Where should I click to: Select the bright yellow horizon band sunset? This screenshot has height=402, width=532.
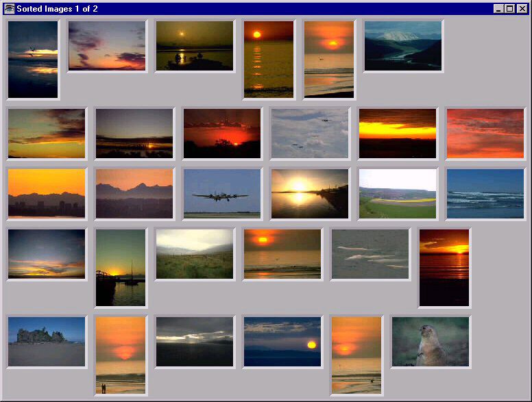coord(398,134)
